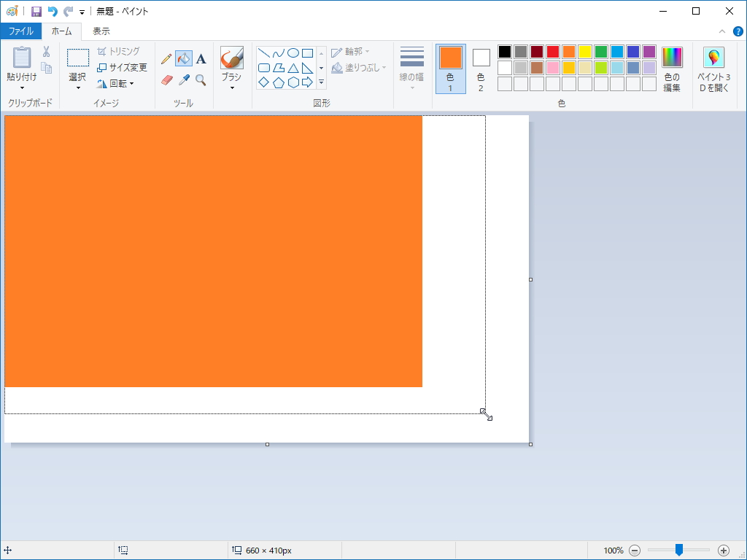The height and width of the screenshot is (560, 747).
Task: Click Edit colors (色の編集)
Action: (672, 69)
